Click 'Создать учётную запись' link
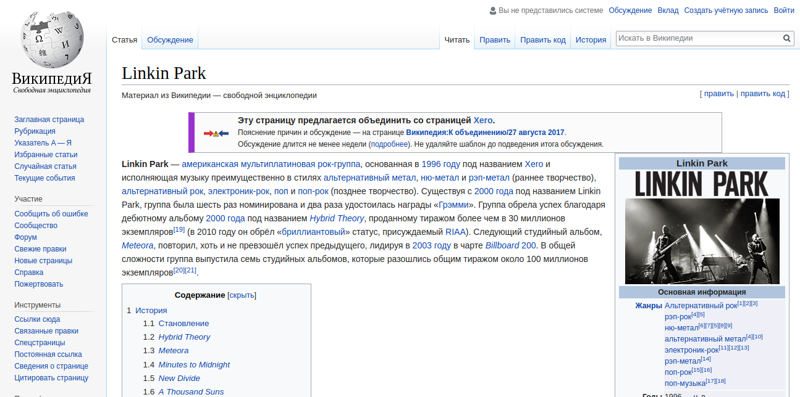 [726, 10]
